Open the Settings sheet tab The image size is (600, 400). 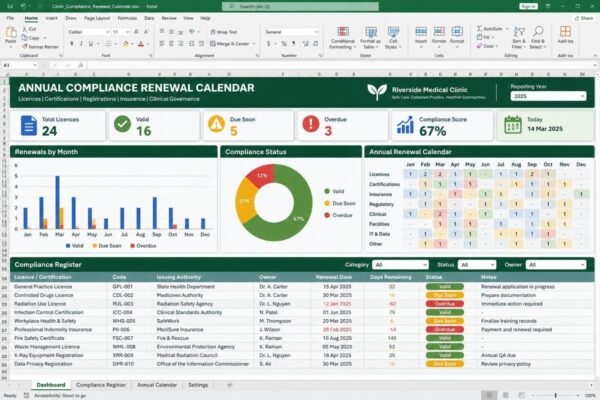pyautogui.click(x=198, y=385)
